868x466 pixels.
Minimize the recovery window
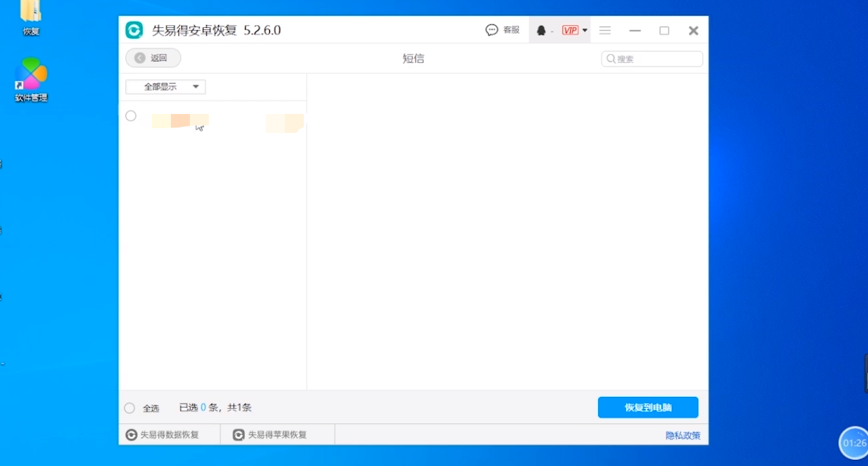point(635,31)
